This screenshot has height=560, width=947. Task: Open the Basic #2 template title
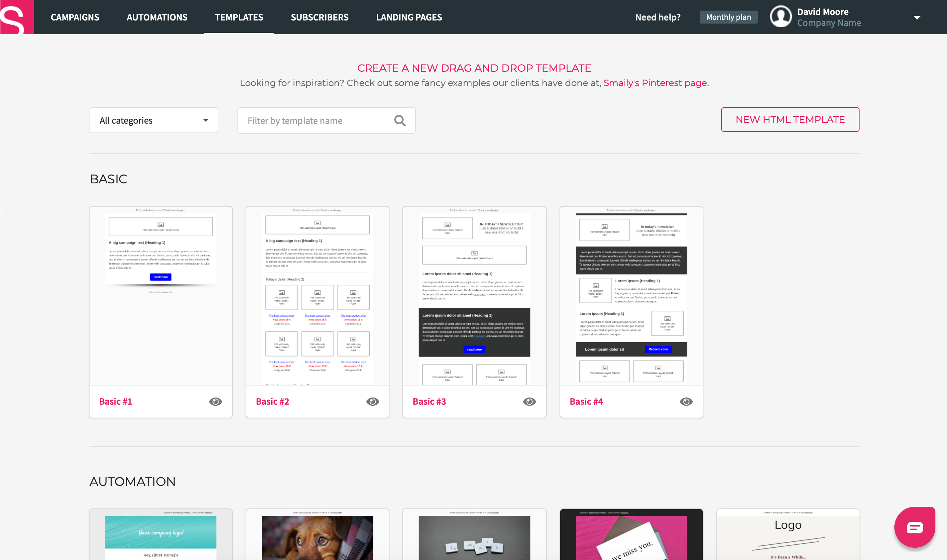point(273,402)
